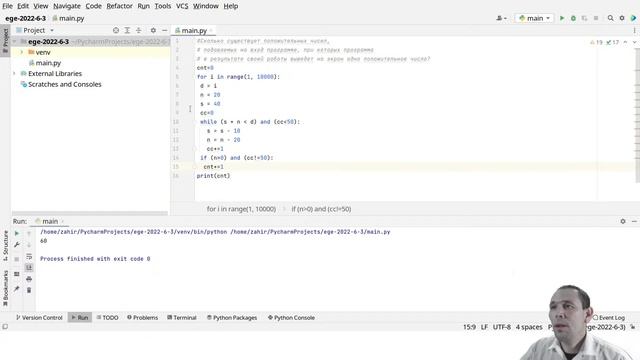Screen dimensions: 640x360
Task: Click ege-2022-6-3 breadcrumb in navigation bar
Action: pyautogui.click(x=25, y=18)
